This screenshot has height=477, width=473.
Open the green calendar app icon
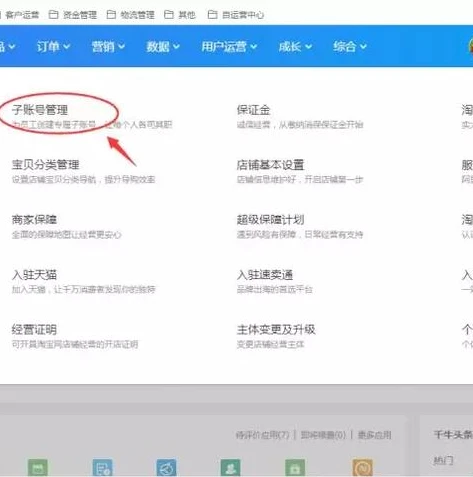(x=38, y=468)
